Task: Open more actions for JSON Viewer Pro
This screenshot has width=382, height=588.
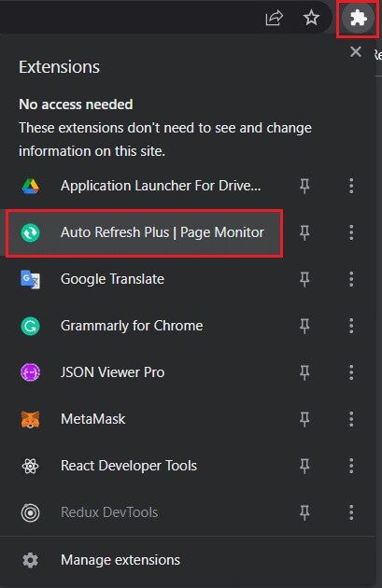Action: point(351,372)
